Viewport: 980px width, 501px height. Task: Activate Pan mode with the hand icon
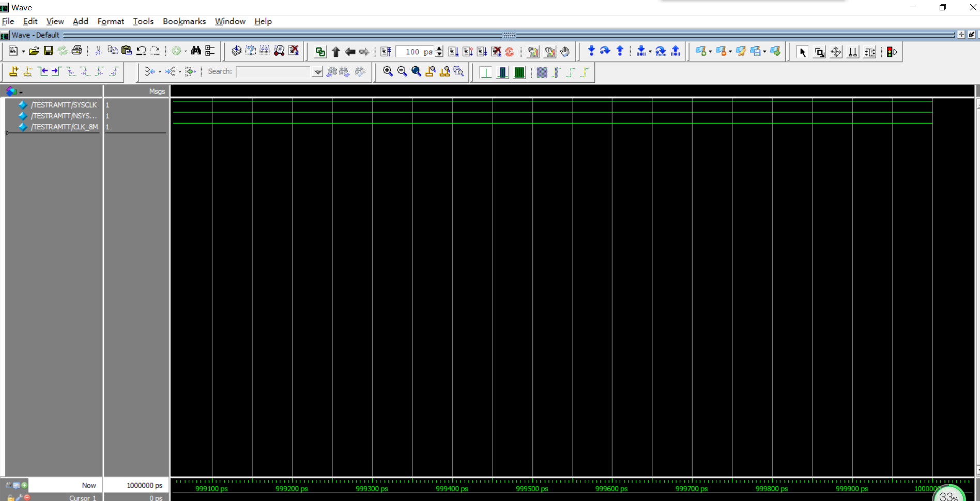(565, 52)
